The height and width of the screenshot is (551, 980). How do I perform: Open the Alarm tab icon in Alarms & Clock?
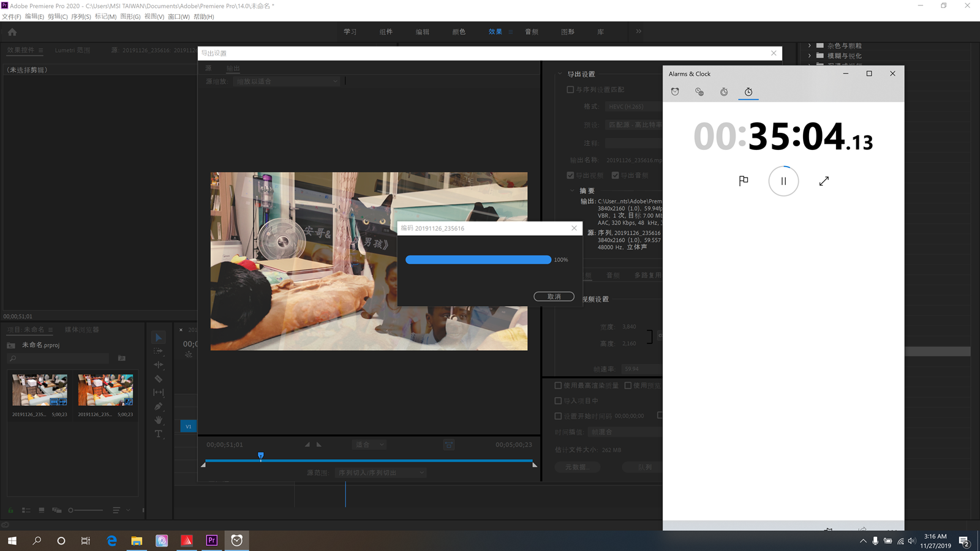[675, 92]
